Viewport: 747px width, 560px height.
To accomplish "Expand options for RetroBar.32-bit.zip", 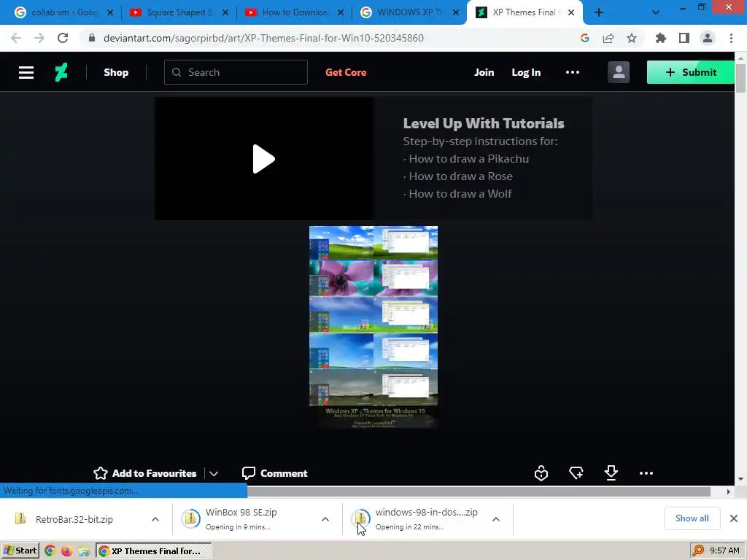I will pos(155,519).
